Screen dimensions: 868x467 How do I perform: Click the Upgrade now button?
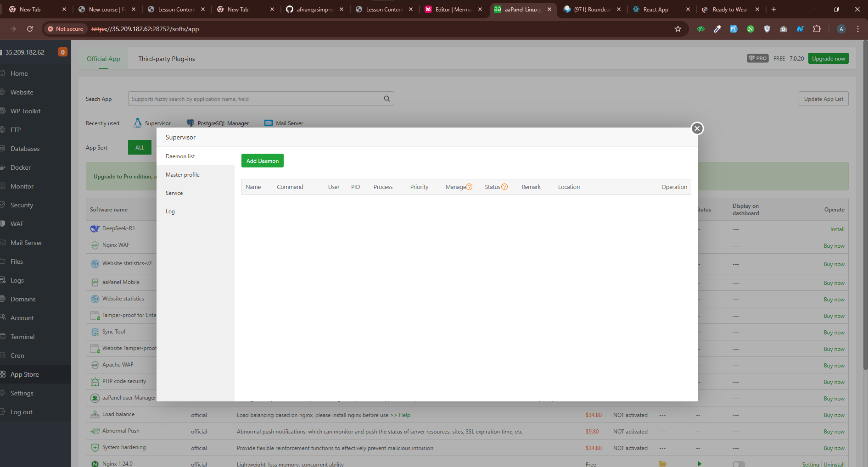click(x=828, y=58)
